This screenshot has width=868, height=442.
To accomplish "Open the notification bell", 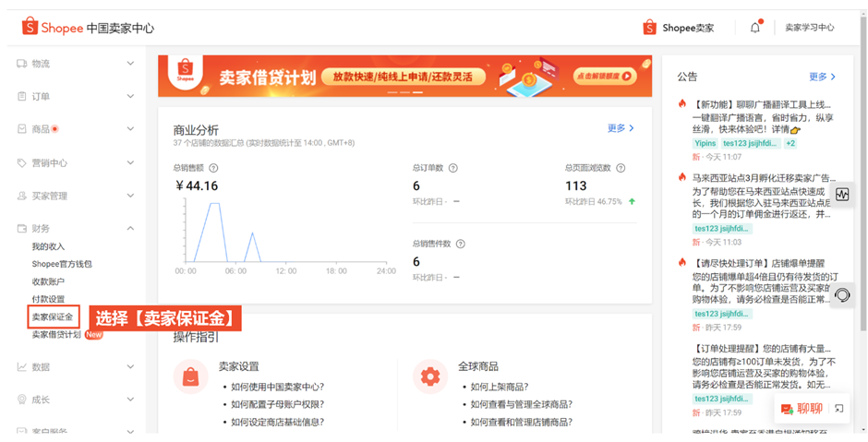I will coord(755,28).
